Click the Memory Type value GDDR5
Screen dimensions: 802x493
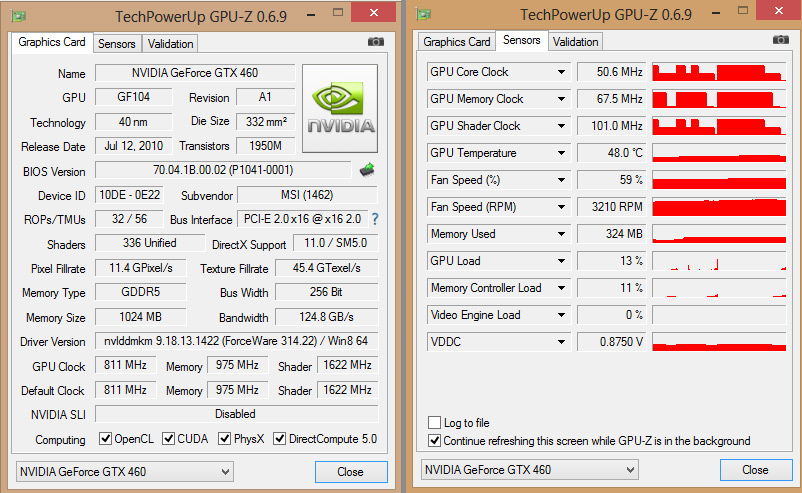pos(141,292)
